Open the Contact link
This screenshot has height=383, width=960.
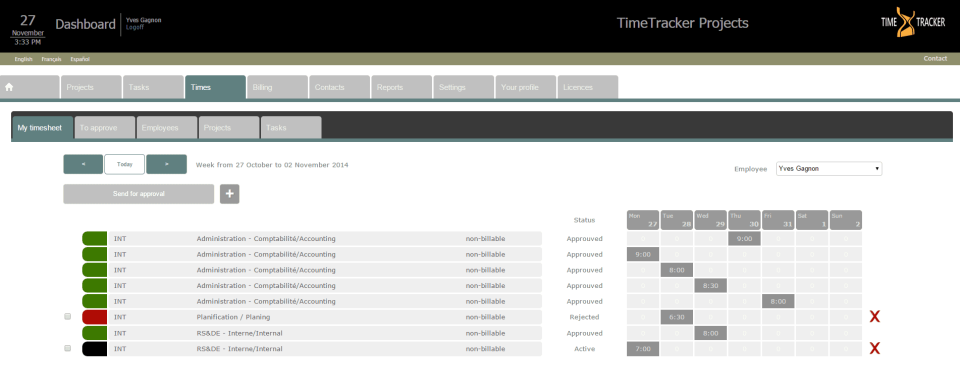pos(935,59)
